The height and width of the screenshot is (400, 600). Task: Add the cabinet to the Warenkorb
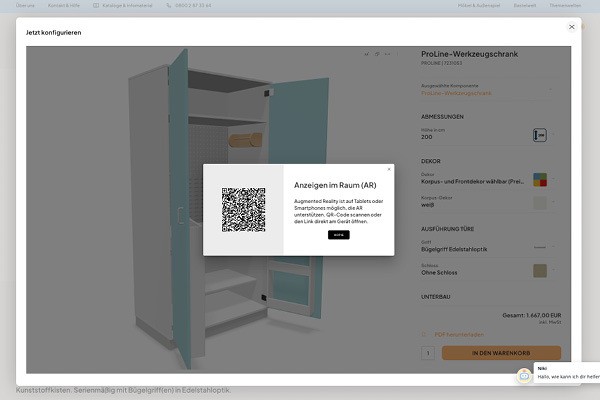(x=501, y=353)
